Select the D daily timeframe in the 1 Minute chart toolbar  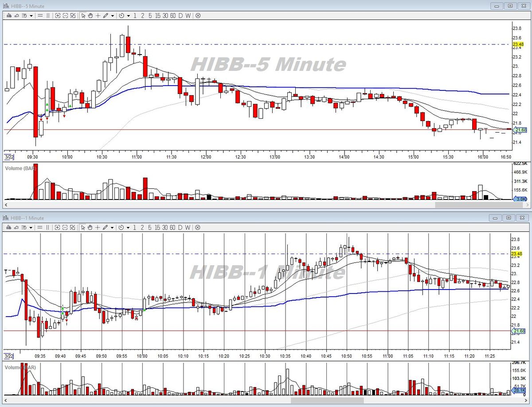pyautogui.click(x=180, y=227)
